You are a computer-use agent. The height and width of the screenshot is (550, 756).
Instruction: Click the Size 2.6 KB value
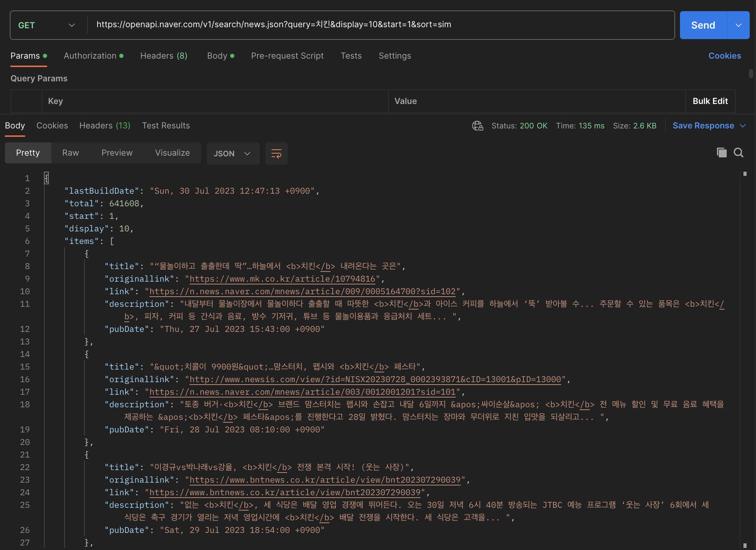(x=644, y=126)
